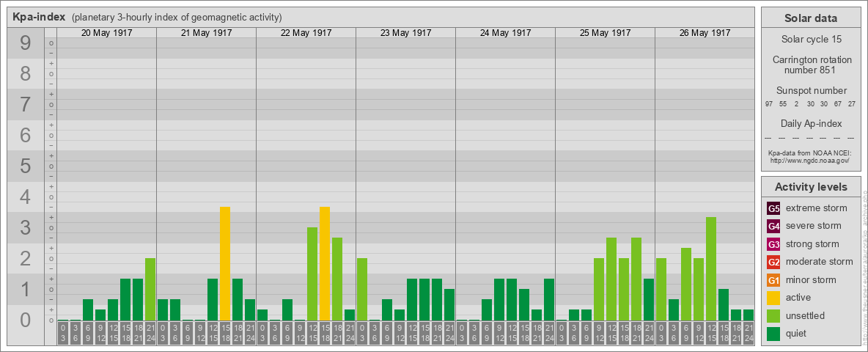868x352 pixels.
Task: Click the Kp scale number 5
Action: [x=26, y=166]
